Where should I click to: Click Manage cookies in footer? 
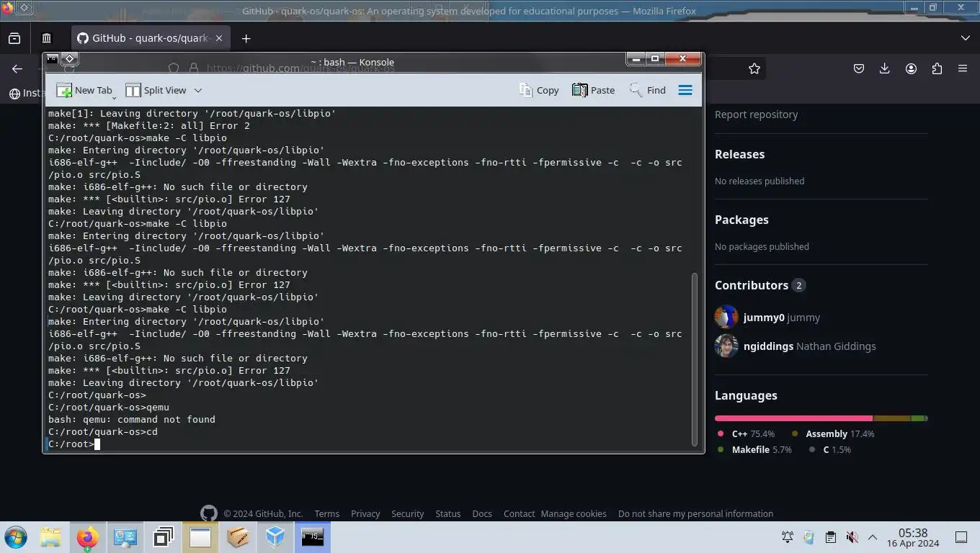point(574,513)
